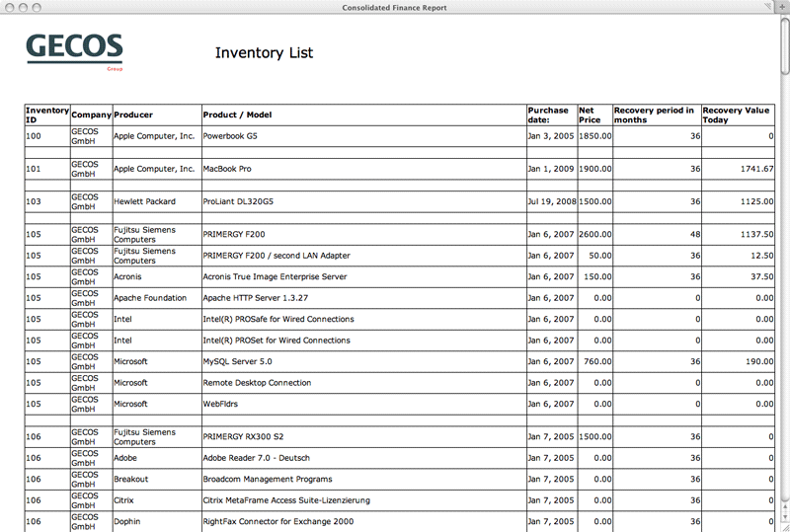Click the Acronis producer cell
Image resolution: width=790 pixels, height=532 pixels.
pos(157,276)
